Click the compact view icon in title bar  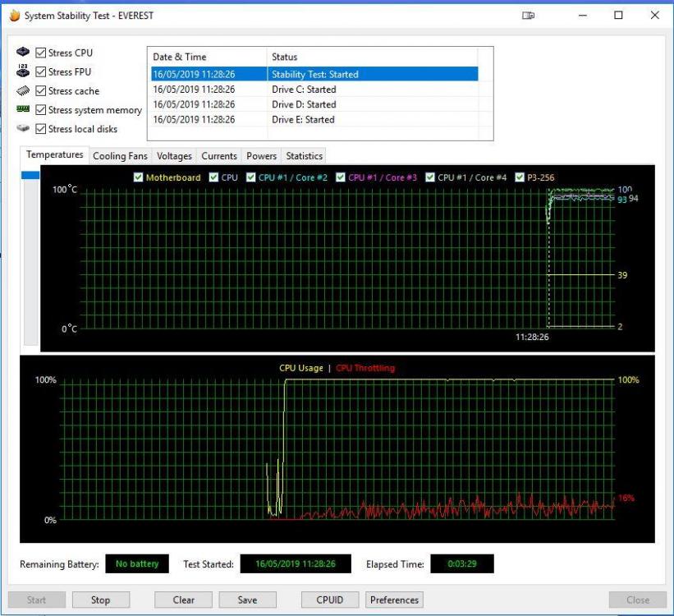point(529,16)
